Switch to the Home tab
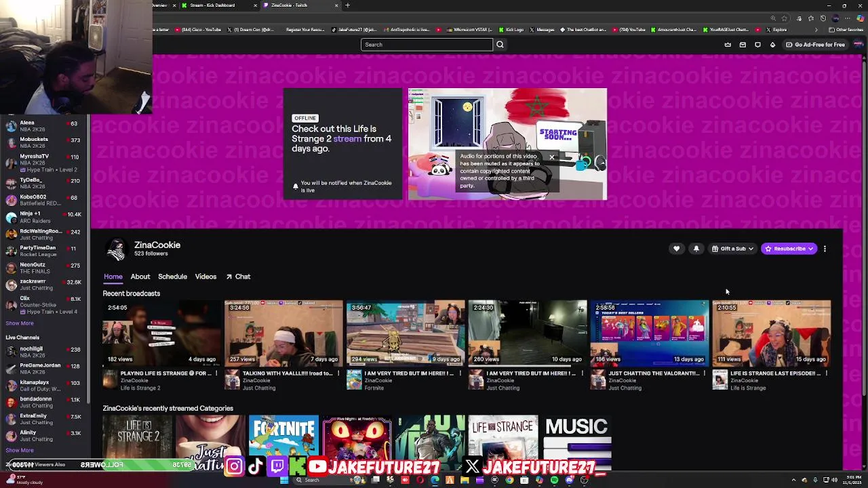Image resolution: width=868 pixels, height=488 pixels. (113, 277)
